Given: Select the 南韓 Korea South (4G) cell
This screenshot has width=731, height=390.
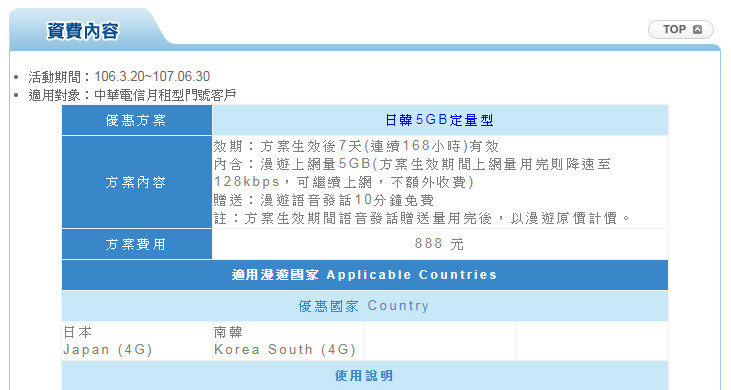Looking at the screenshot, I should click(288, 341).
